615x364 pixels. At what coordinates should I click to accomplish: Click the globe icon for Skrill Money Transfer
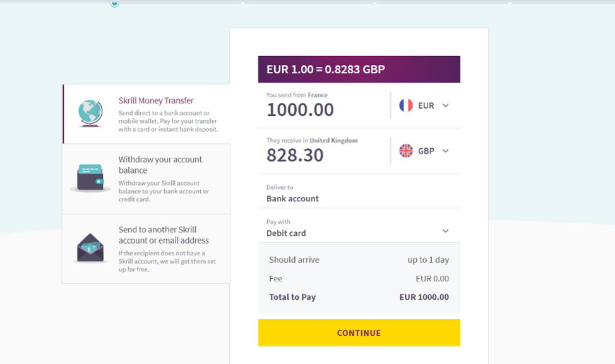click(x=90, y=114)
